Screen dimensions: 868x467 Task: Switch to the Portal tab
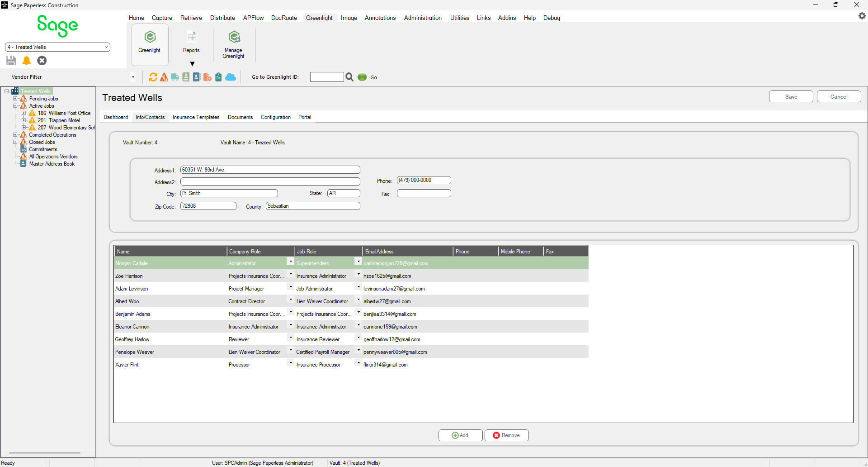coord(305,117)
